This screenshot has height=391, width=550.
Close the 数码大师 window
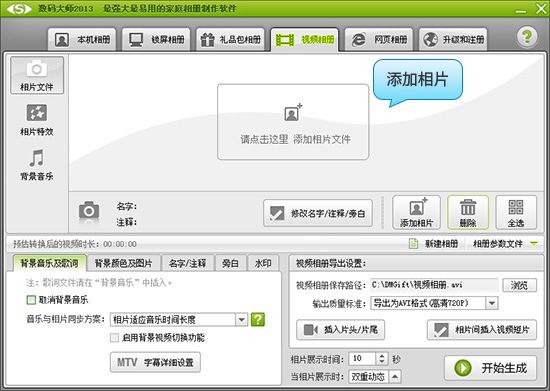[x=541, y=9]
